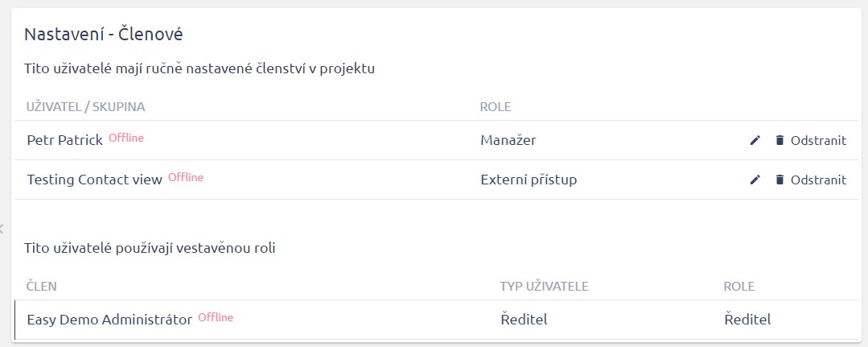Click the Nastavení - Členové heading

pos(104,34)
